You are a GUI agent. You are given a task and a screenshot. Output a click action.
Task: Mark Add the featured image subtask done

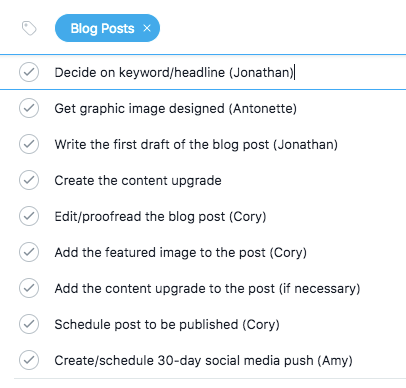click(29, 252)
